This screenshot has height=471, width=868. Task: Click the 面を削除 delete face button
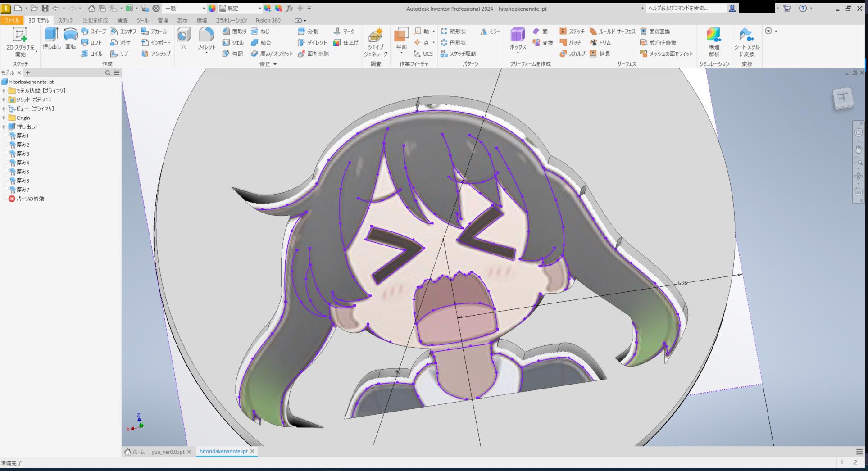coord(314,54)
